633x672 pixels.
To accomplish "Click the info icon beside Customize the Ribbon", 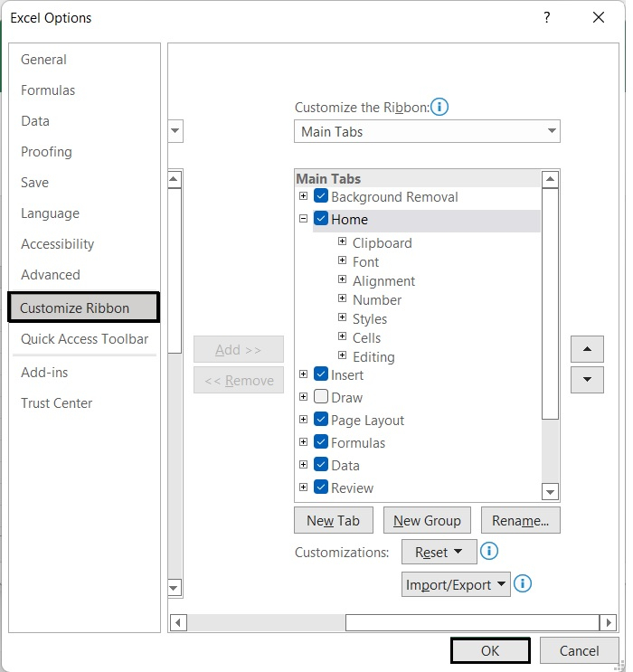I will tap(439, 108).
